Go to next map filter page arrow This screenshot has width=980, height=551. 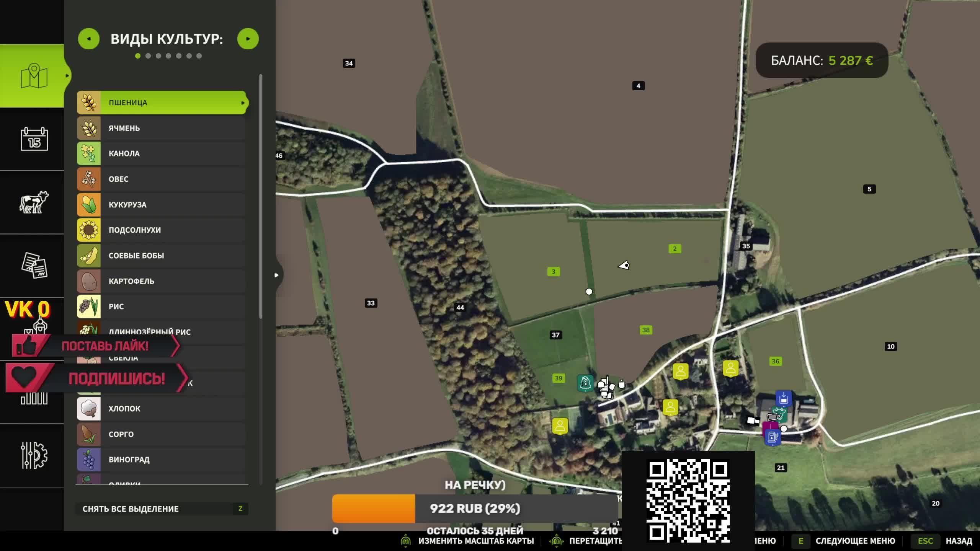click(x=248, y=39)
